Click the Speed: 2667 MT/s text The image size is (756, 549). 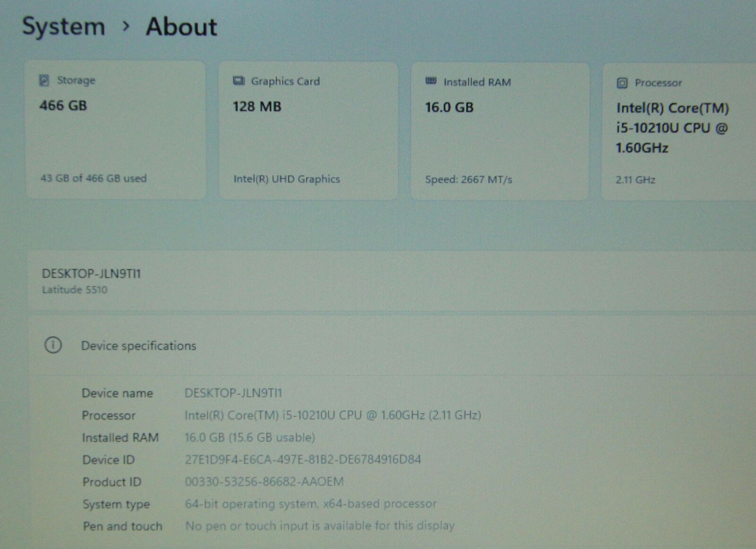[x=468, y=180]
